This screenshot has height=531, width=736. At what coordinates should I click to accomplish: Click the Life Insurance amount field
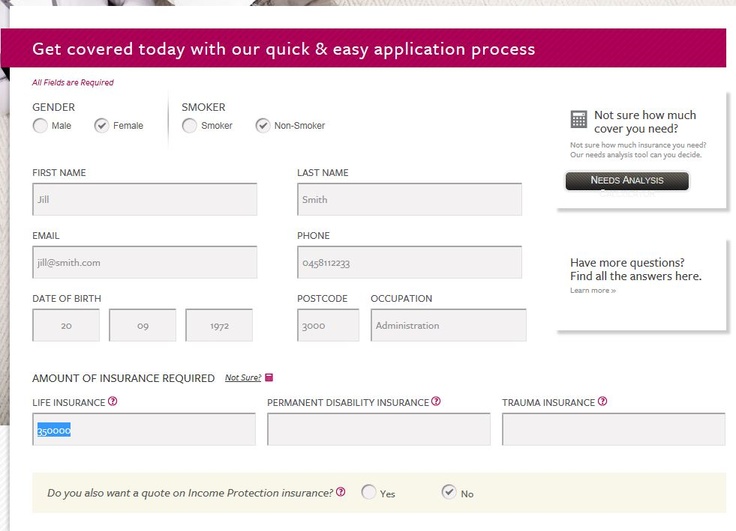(x=144, y=429)
